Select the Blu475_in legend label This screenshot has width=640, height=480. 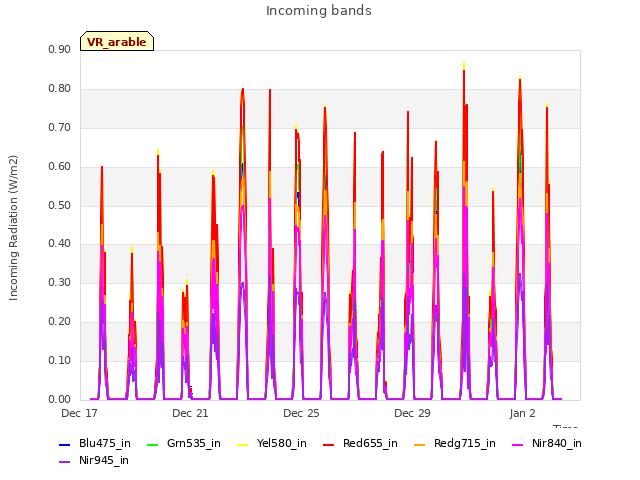(x=105, y=444)
